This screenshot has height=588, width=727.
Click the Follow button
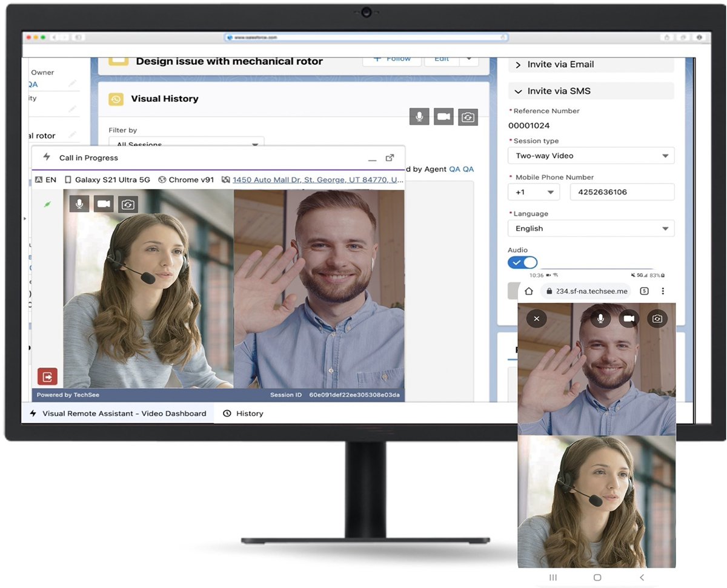392,58
